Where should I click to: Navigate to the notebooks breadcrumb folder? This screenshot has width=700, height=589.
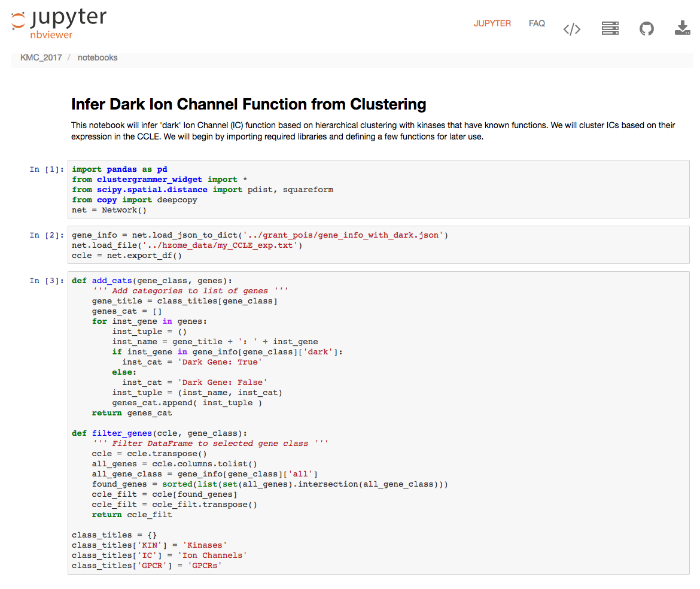pyautogui.click(x=98, y=58)
